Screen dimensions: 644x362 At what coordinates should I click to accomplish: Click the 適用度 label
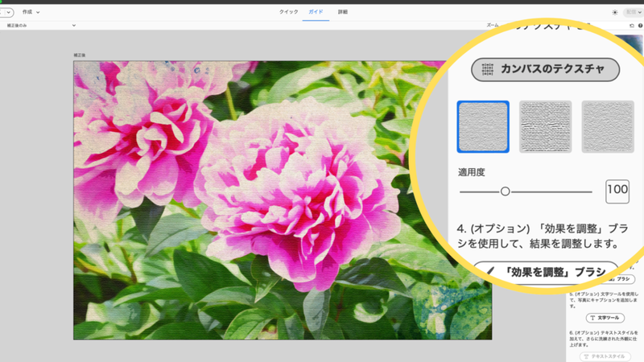472,172
